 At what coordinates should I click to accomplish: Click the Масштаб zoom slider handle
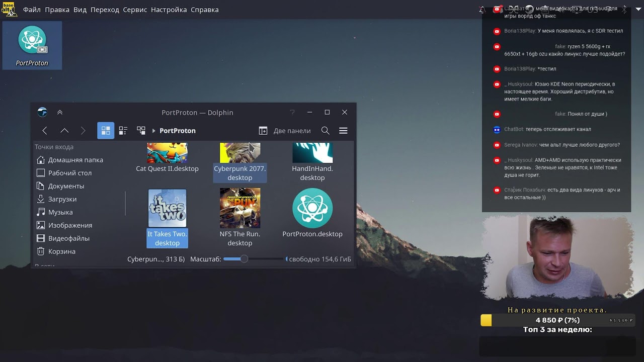click(244, 259)
